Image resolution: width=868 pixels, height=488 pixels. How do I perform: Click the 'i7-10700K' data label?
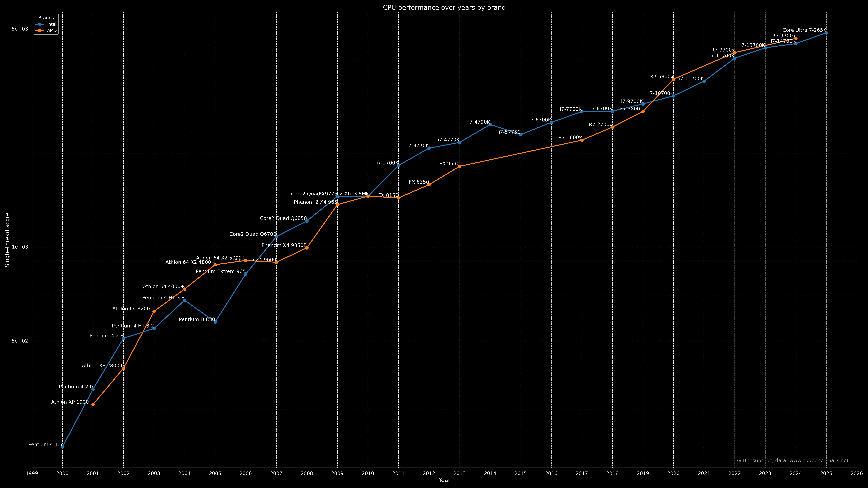661,94
